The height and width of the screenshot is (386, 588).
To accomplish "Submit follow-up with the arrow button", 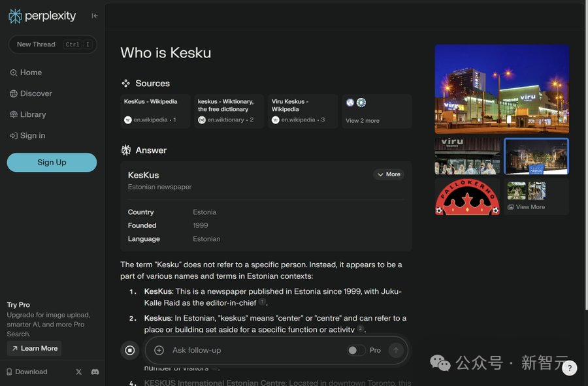I will click(x=395, y=351).
